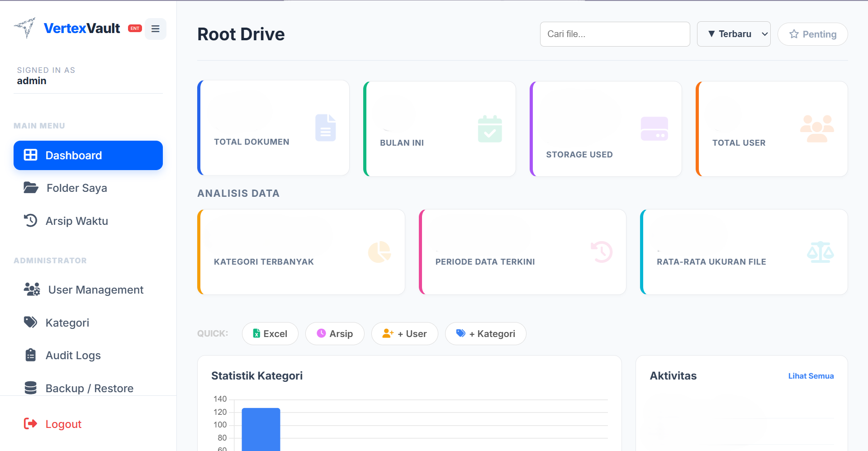The width and height of the screenshot is (868, 451).
Task: Go to Arsip Waktu page
Action: point(88,221)
